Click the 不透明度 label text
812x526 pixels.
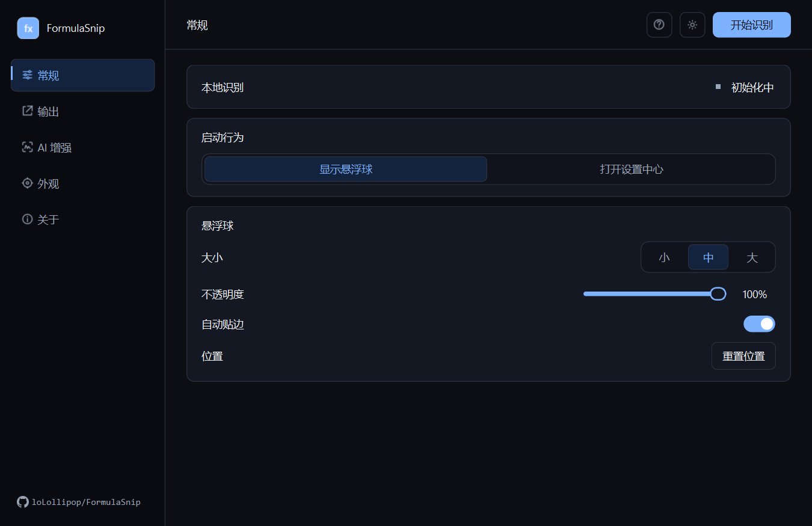(x=223, y=295)
